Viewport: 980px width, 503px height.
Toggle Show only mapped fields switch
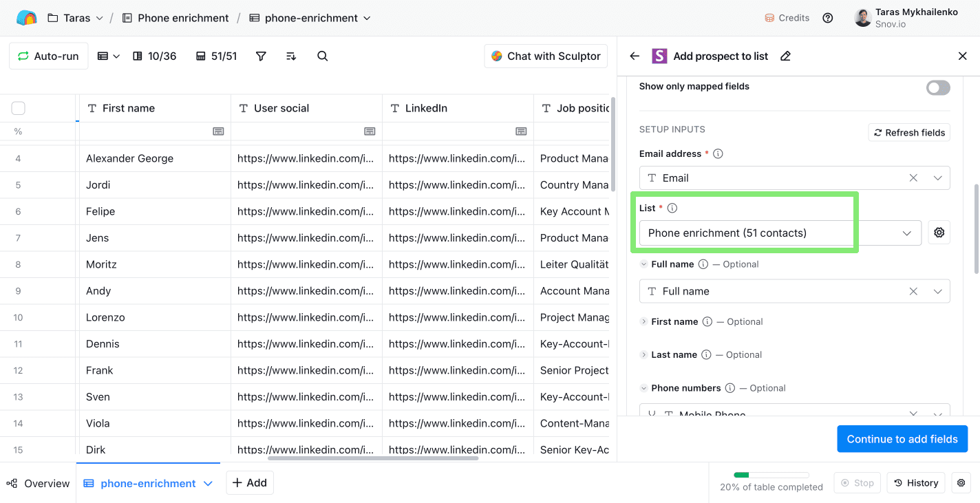(x=937, y=87)
